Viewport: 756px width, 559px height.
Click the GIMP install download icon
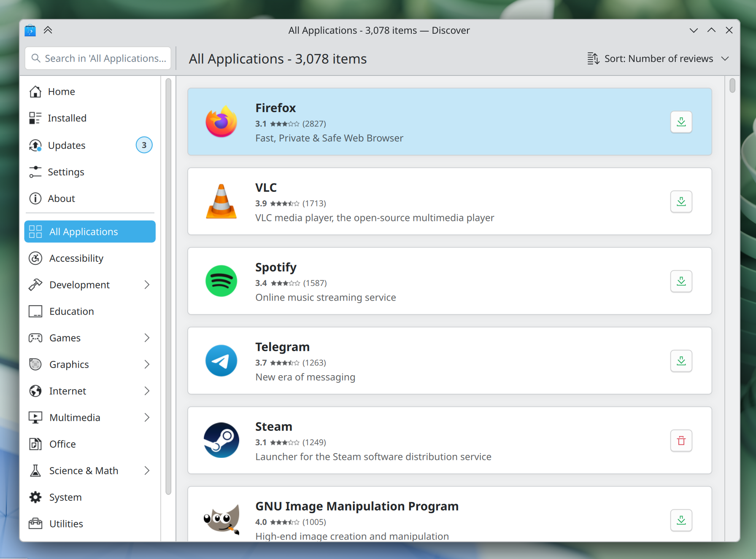pos(681,520)
